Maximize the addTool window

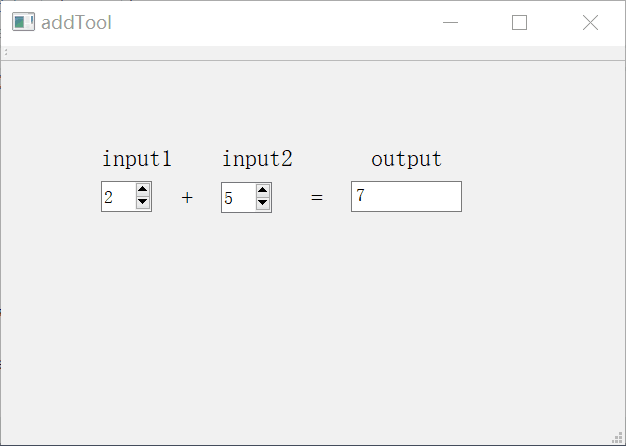519,23
